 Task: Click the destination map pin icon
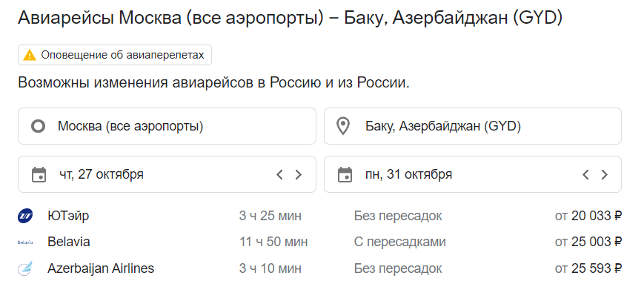[343, 126]
